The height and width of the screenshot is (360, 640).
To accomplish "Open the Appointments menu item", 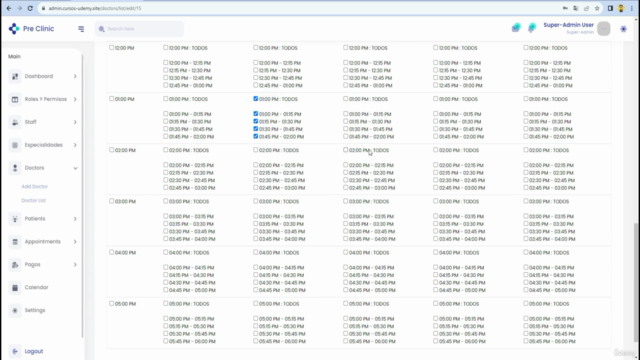I will pyautogui.click(x=43, y=242).
